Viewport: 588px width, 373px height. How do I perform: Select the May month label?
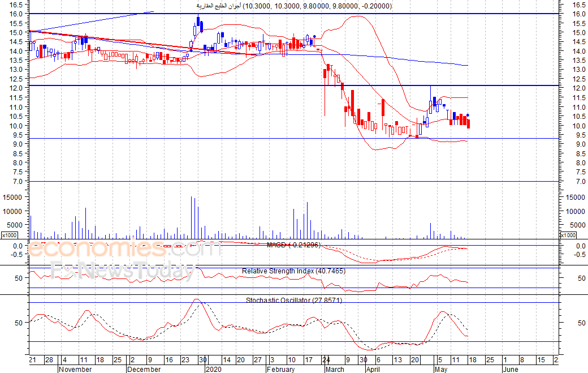pyautogui.click(x=441, y=369)
